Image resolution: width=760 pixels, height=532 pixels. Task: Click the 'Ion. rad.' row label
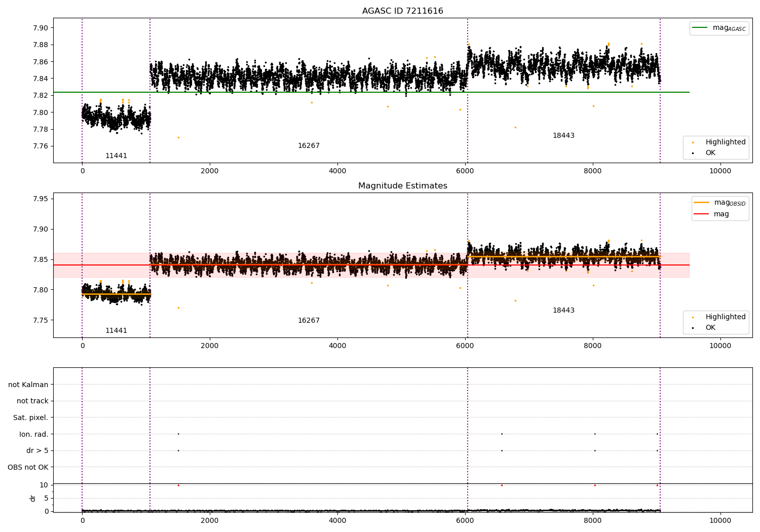[34, 435]
